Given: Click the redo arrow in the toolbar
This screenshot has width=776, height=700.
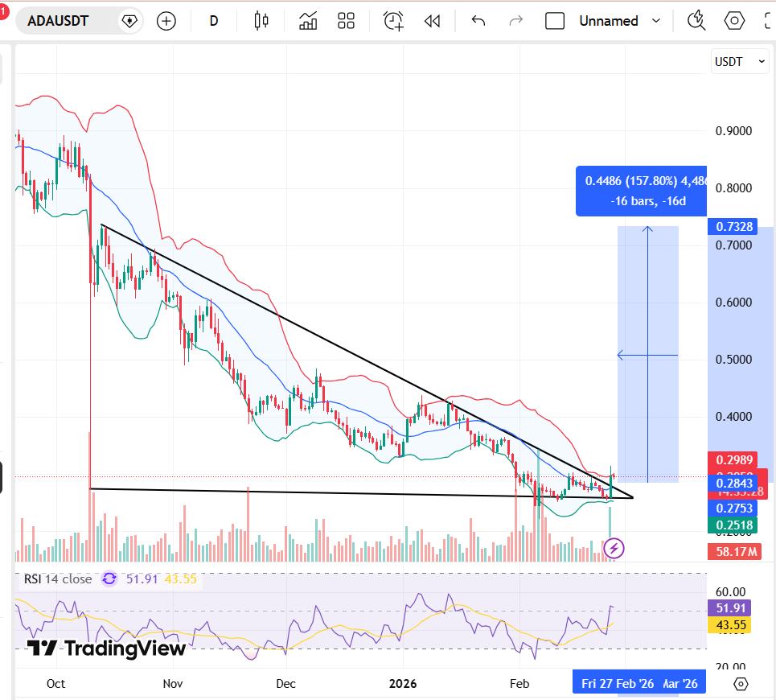Looking at the screenshot, I should [515, 21].
